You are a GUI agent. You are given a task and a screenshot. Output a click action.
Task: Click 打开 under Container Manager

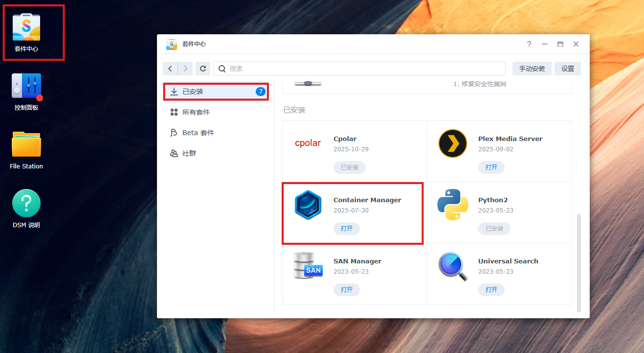[x=347, y=229]
